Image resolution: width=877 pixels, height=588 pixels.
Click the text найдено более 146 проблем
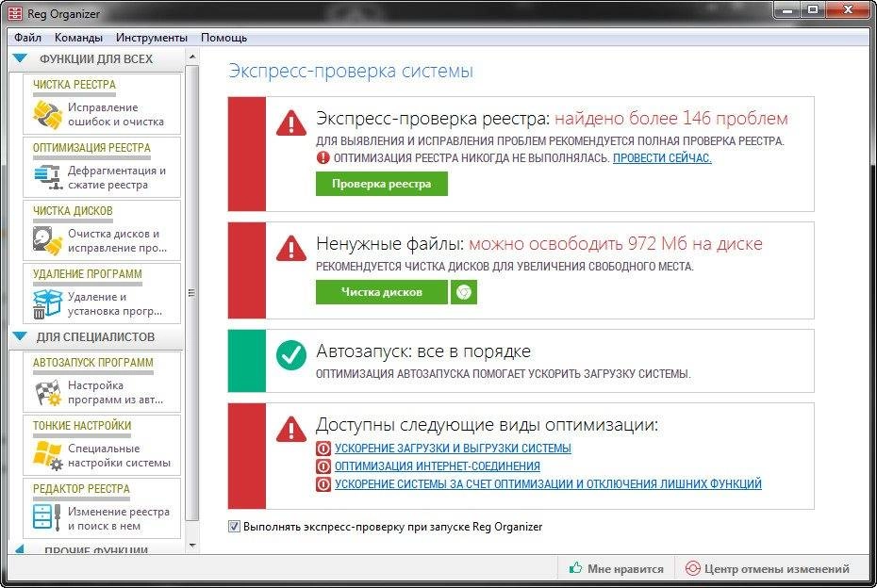tap(671, 118)
